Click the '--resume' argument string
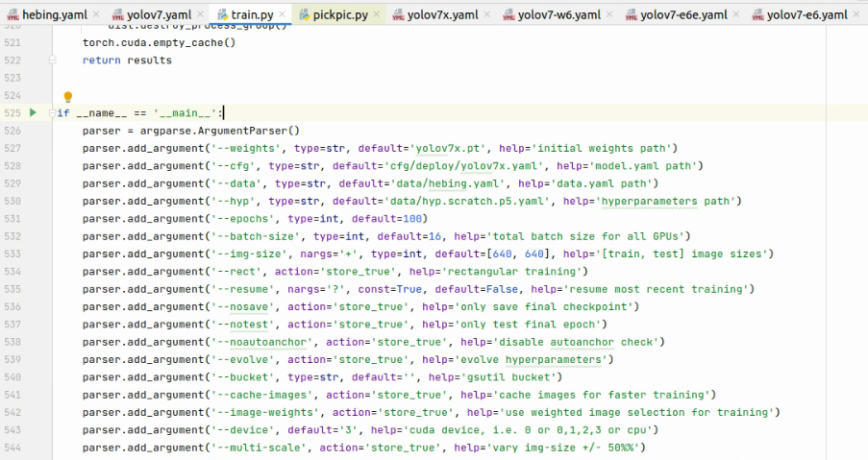The width and height of the screenshot is (868, 460). click(x=242, y=289)
